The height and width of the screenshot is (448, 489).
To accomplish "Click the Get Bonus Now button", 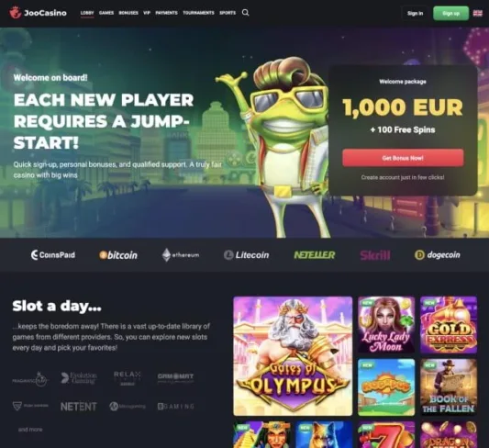I will [403, 158].
